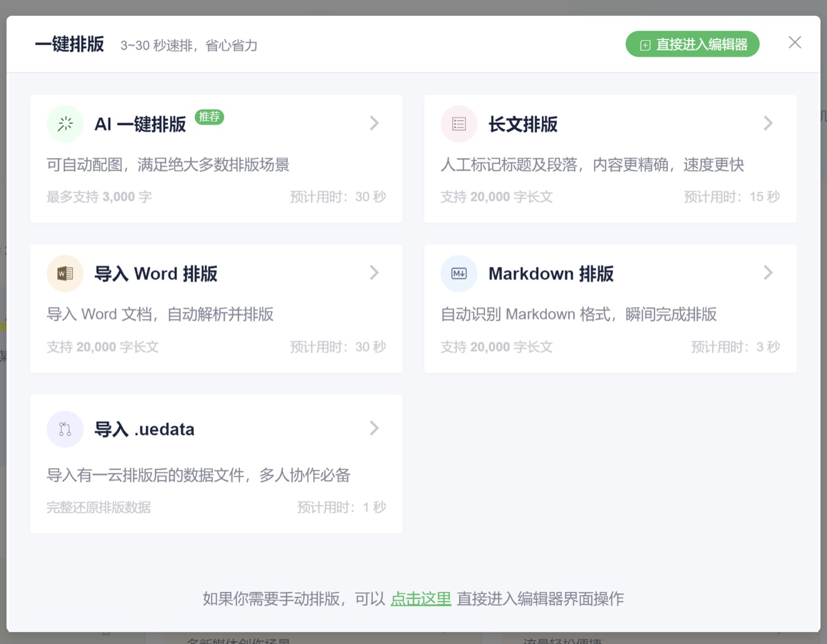The height and width of the screenshot is (644, 827).
Task: Open Markdown 排版 via its chevron arrow
Action: 768,273
